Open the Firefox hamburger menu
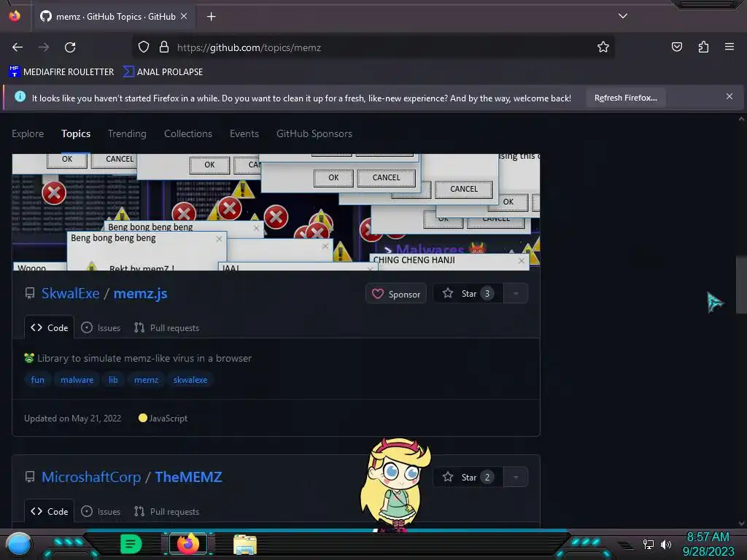Screen dimensions: 747x560 [x=729, y=47]
